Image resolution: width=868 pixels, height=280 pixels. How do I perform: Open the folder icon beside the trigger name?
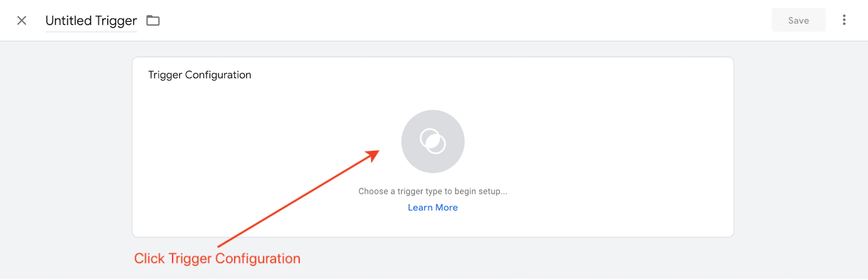click(153, 20)
